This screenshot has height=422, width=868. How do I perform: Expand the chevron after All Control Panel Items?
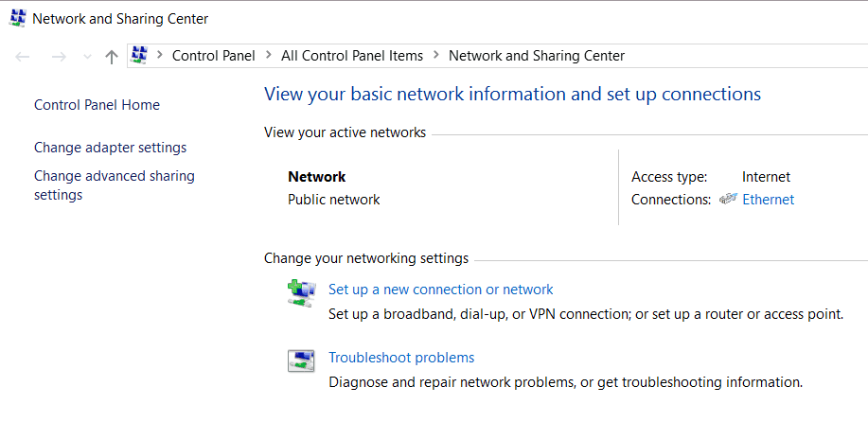point(436,56)
